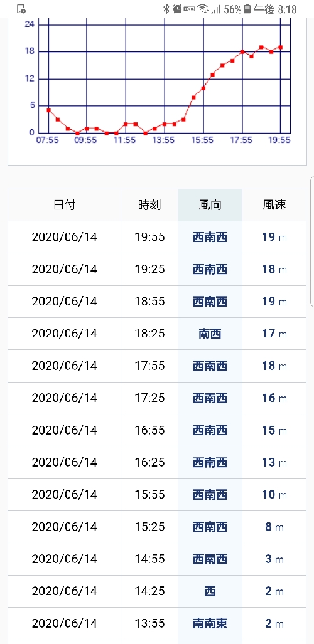Tap the first red data point at 07:55
Image resolution: width=314 pixels, height=644 pixels.
48,110
